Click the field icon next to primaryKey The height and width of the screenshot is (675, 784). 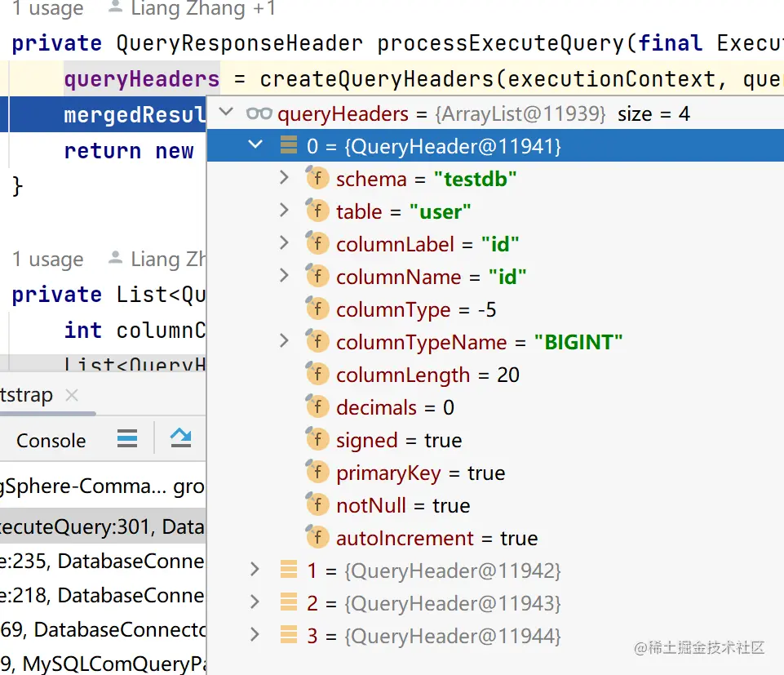click(317, 473)
